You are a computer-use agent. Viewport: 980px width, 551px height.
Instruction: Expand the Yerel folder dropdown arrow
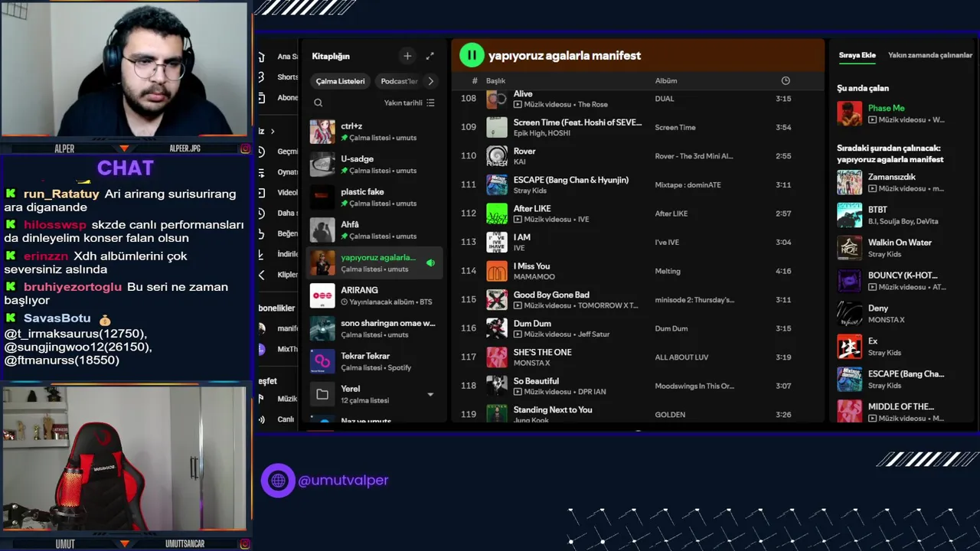pos(430,395)
